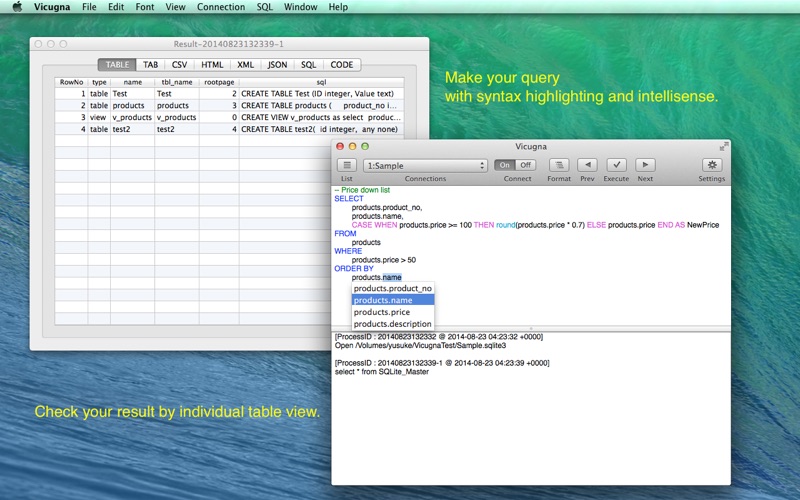Click the split divider handle above log pane
The width and height of the screenshot is (800, 500).
pyautogui.click(x=531, y=329)
